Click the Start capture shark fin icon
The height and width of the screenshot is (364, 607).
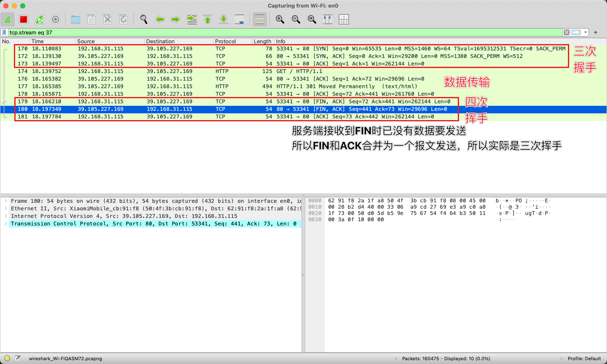pos(8,19)
